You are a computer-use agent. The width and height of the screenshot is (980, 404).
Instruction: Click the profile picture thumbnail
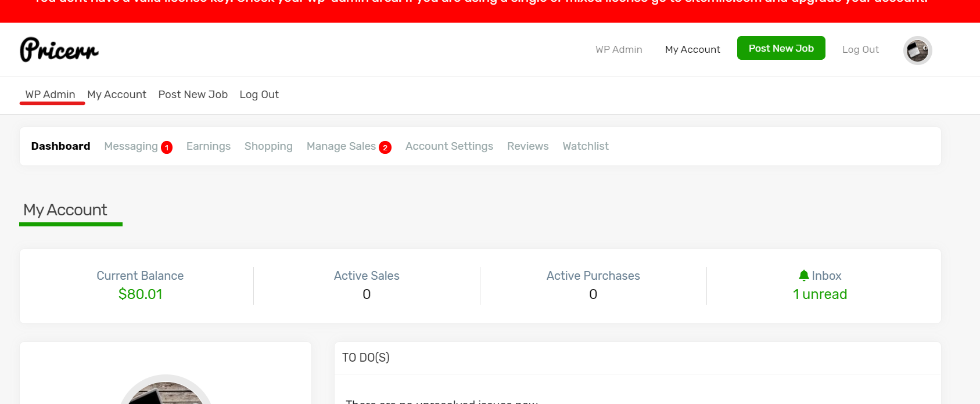166,394
